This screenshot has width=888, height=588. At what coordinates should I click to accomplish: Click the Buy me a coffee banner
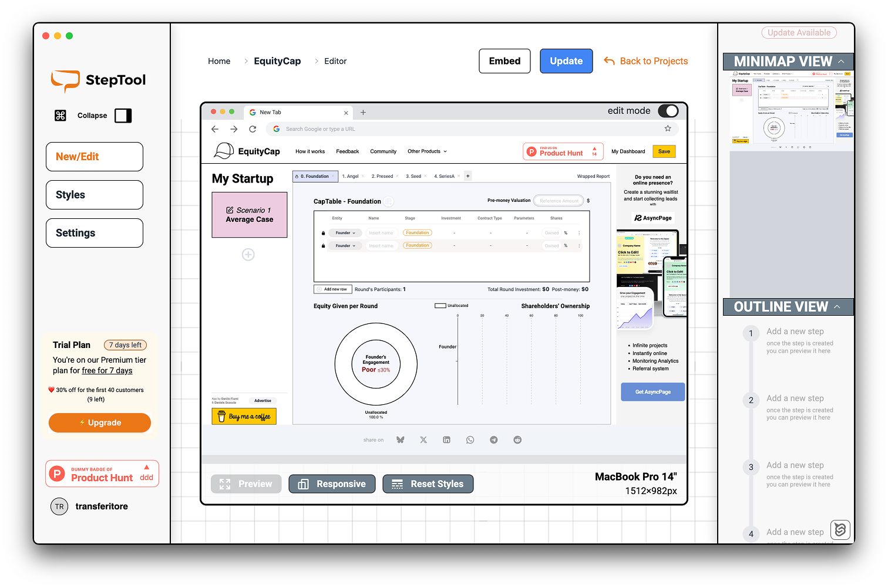(244, 415)
